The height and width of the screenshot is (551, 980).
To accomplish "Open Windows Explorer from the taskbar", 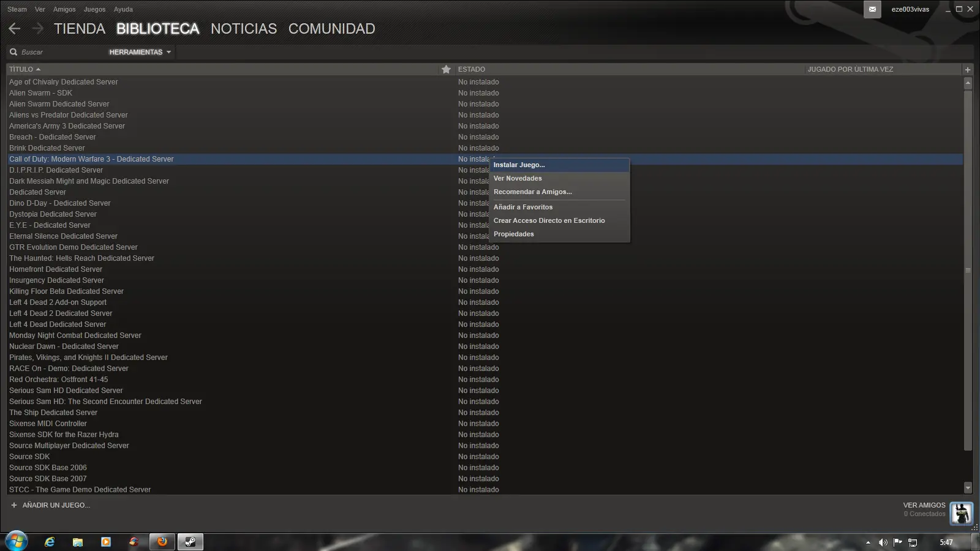I will click(x=78, y=542).
